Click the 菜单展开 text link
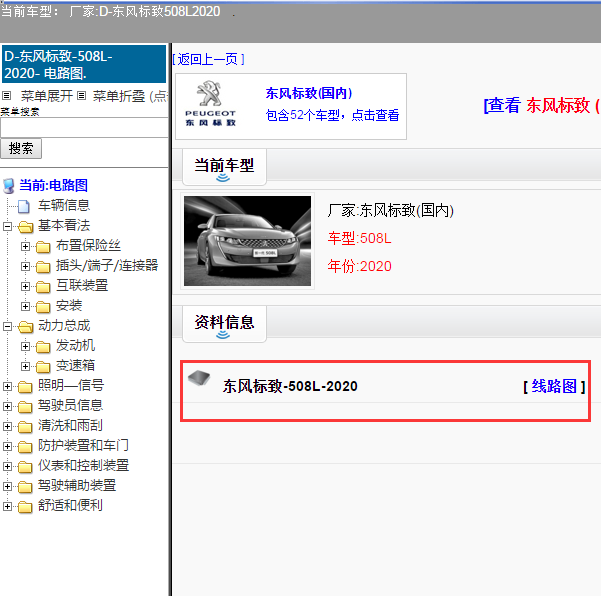Viewport: 601px width, 596px height. 46,96
